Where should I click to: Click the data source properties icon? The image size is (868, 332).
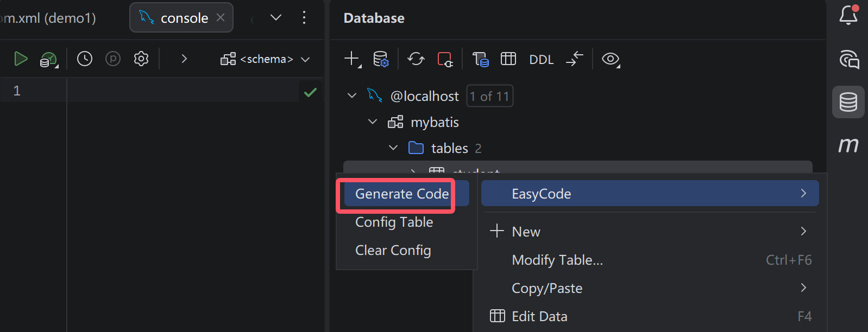(x=381, y=59)
